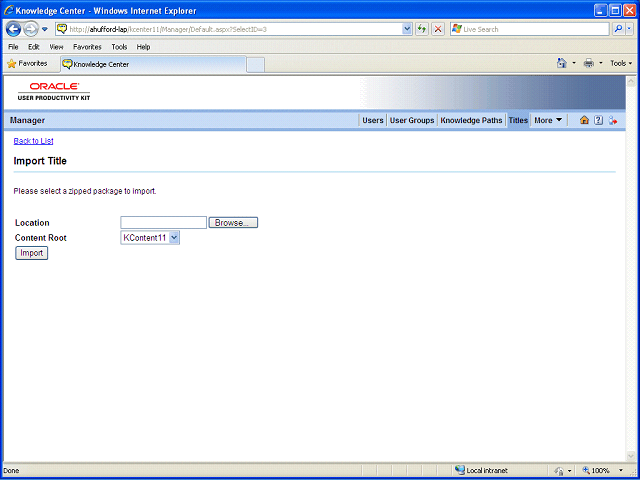
Task: Click the 'Please select a zipped package' text
Action: coord(85,191)
